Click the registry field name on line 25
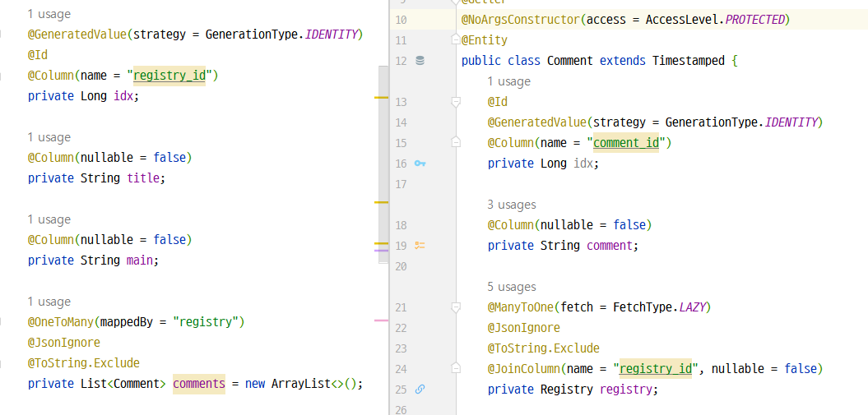Screen dimensions: 868x415 [x=625, y=389]
